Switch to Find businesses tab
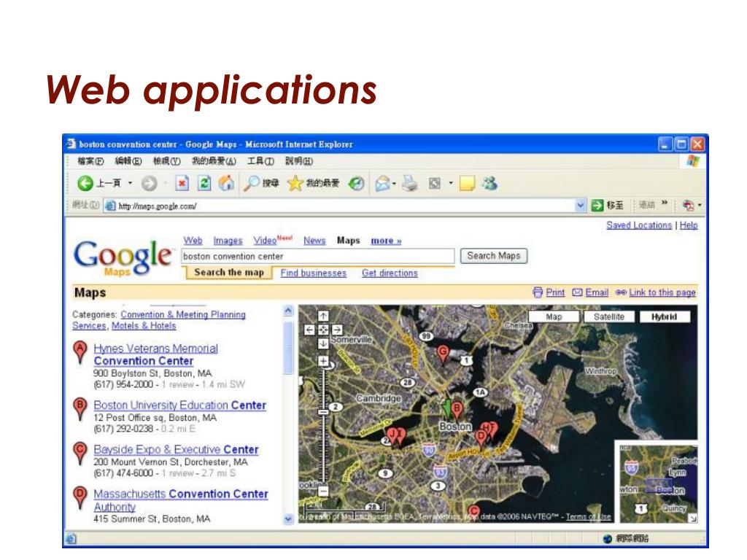This screenshot has width=747, height=560. [x=314, y=273]
